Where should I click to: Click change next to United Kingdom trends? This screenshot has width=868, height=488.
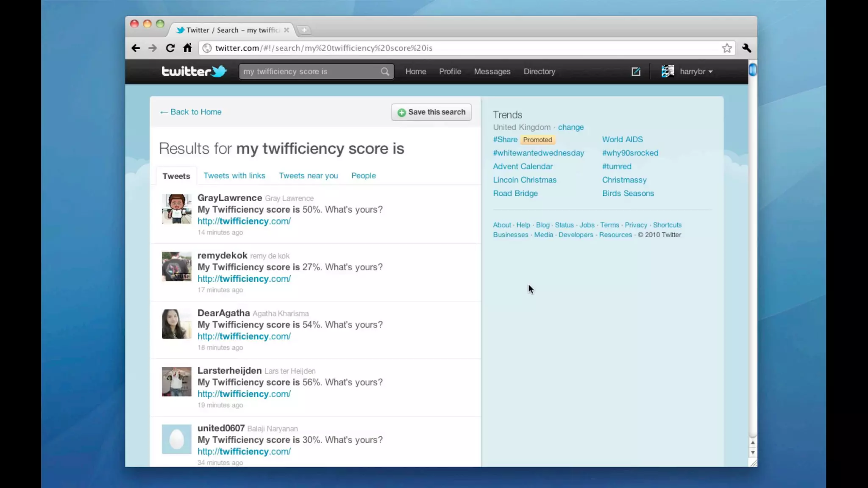570,127
